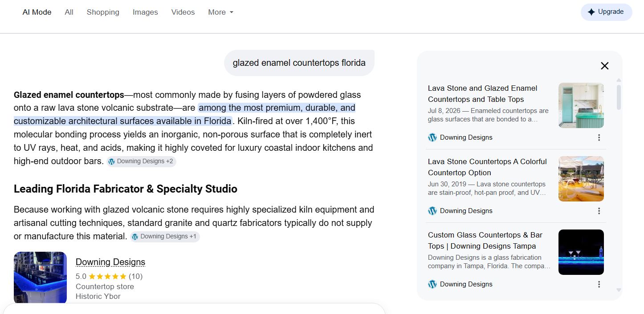The image size is (644, 314).
Task: Click the highlighted 'among the most premium' text
Action: pyautogui.click(x=184, y=114)
